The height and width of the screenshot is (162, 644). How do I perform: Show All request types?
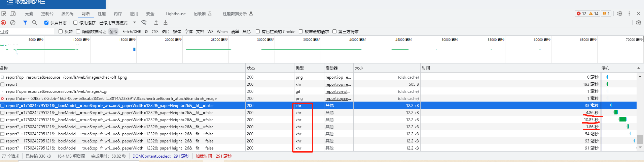tap(113, 31)
